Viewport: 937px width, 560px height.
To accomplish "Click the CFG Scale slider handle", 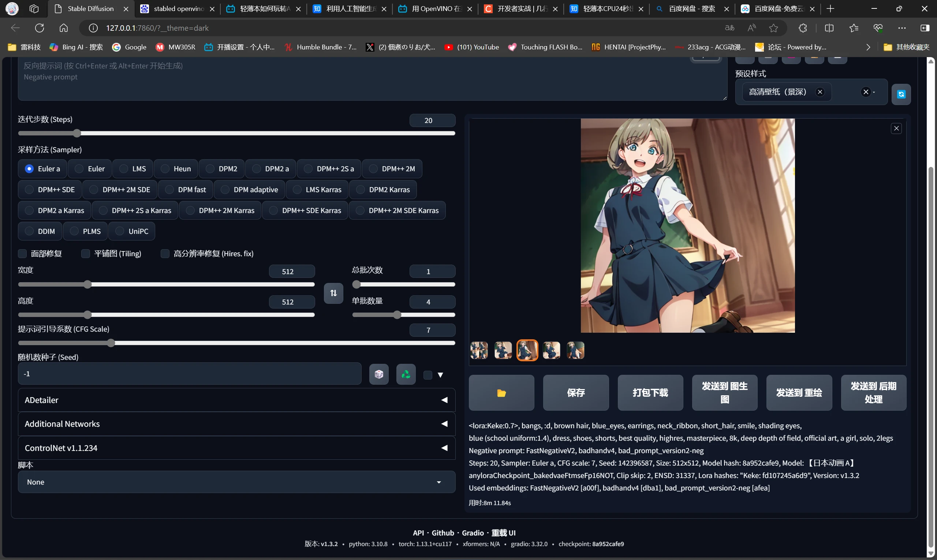I will 111,343.
